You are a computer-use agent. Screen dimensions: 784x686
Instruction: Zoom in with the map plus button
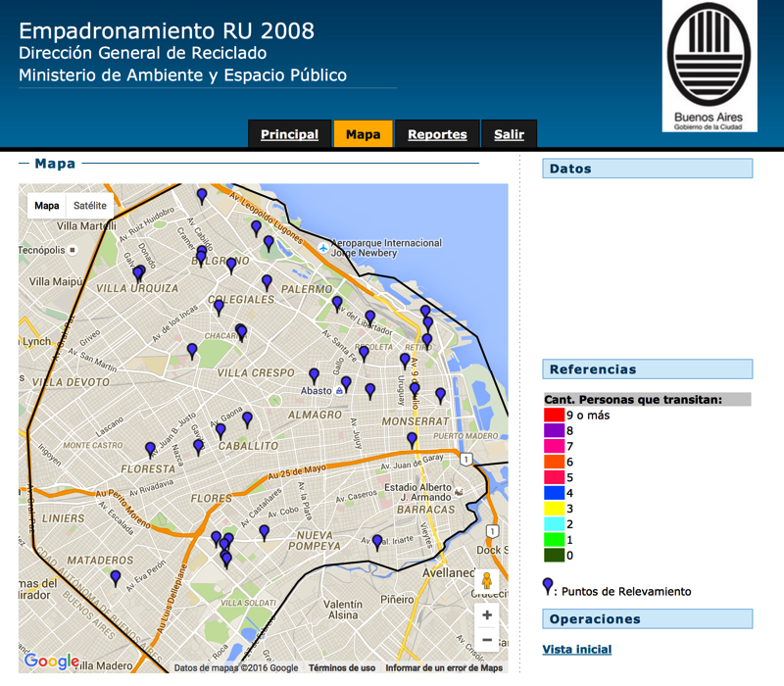[x=487, y=615]
